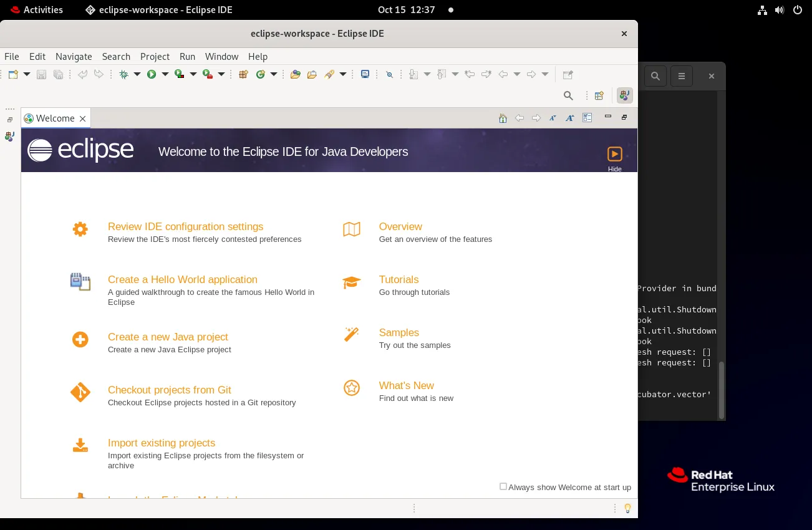
Task: Open the Tutorials link
Action: click(x=399, y=279)
